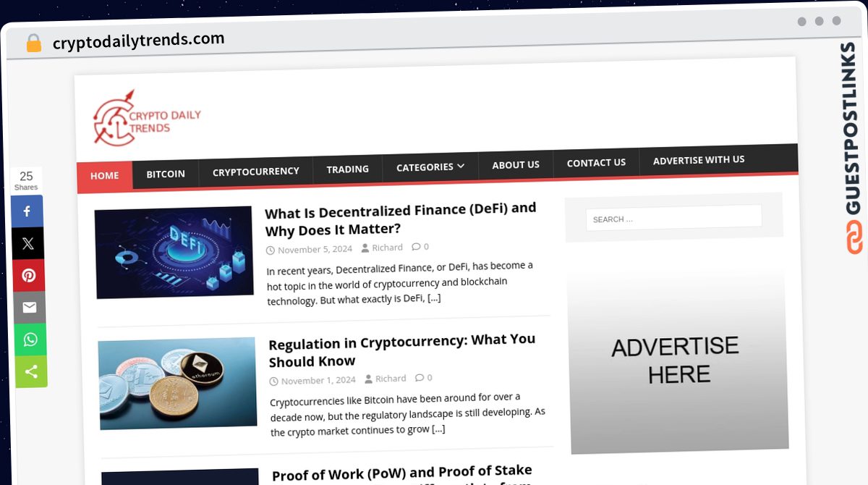The width and height of the screenshot is (868, 485).
Task: Share through the WhatsApp icon
Action: (30, 339)
